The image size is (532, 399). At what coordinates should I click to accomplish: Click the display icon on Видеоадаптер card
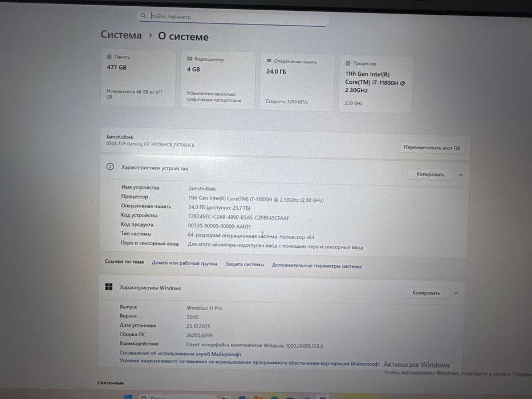pos(190,59)
